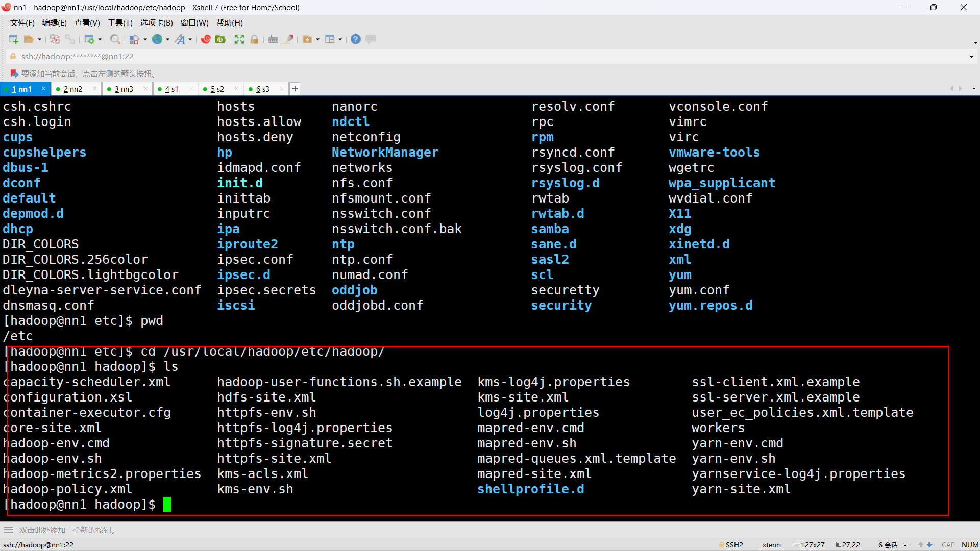This screenshot has height=551, width=980.
Task: Click the lock screen padlock icon
Action: pyautogui.click(x=254, y=39)
